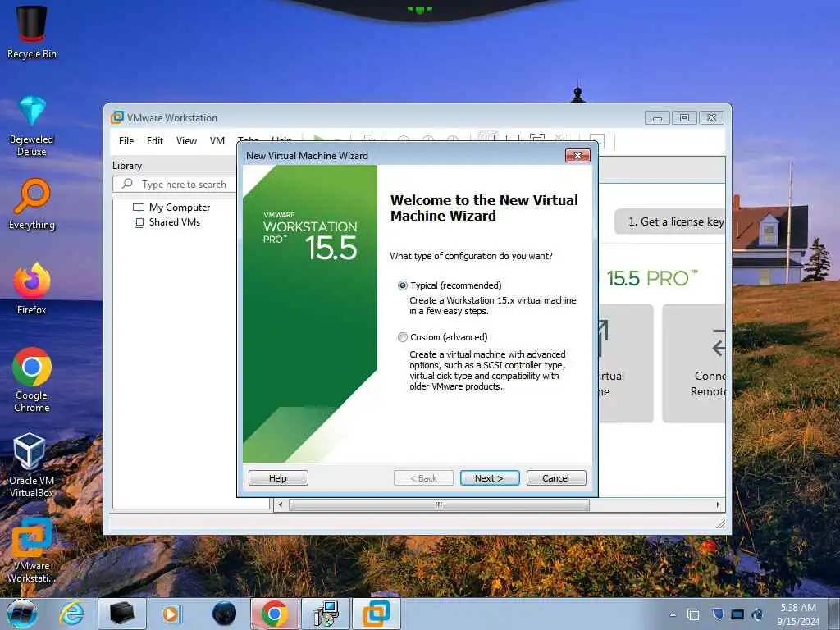The width and height of the screenshot is (840, 630).
Task: Open the View menu
Action: point(186,141)
